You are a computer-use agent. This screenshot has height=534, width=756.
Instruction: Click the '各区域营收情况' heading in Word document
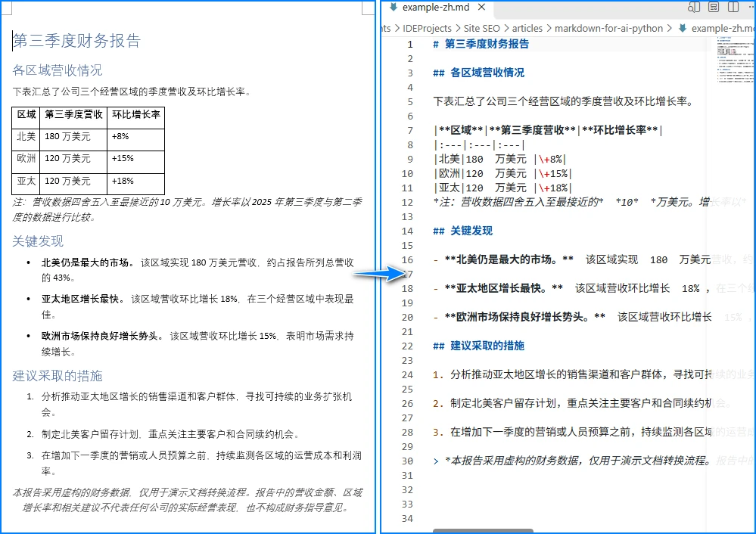pos(58,70)
